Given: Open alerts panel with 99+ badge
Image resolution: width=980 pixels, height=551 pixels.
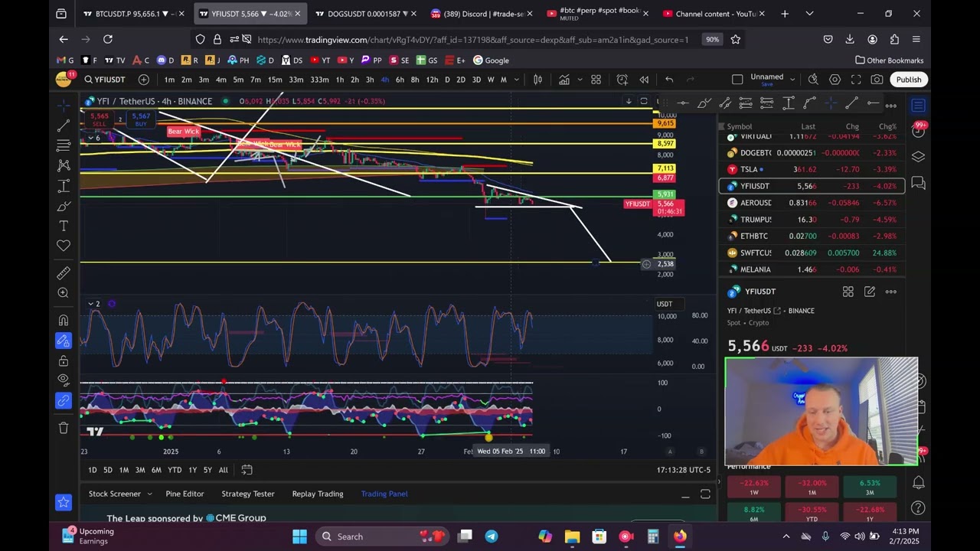Looking at the screenshot, I should tap(919, 131).
